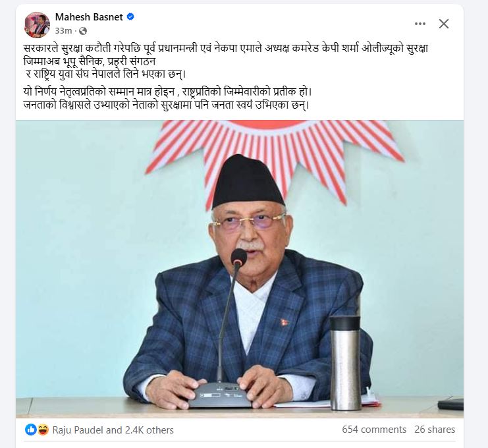
Task: Click the blue Like reaction icon
Action: (x=31, y=430)
